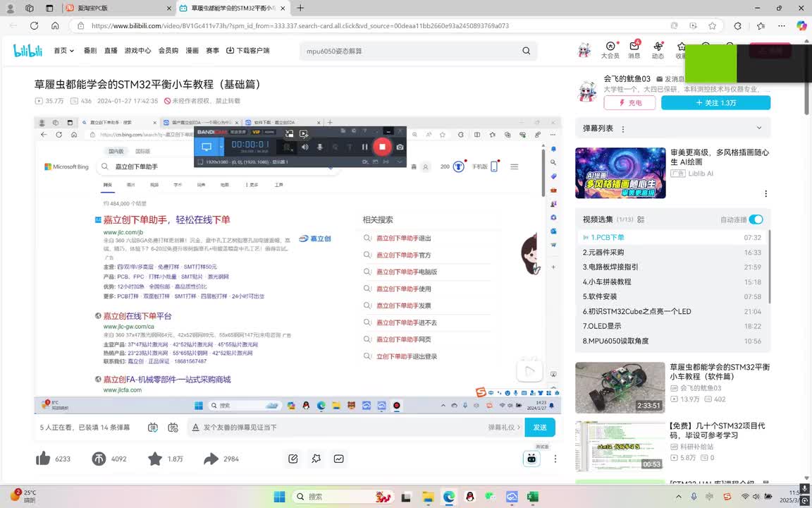The height and width of the screenshot is (508, 812).
Task: Click browser refresh button
Action: pos(34,25)
